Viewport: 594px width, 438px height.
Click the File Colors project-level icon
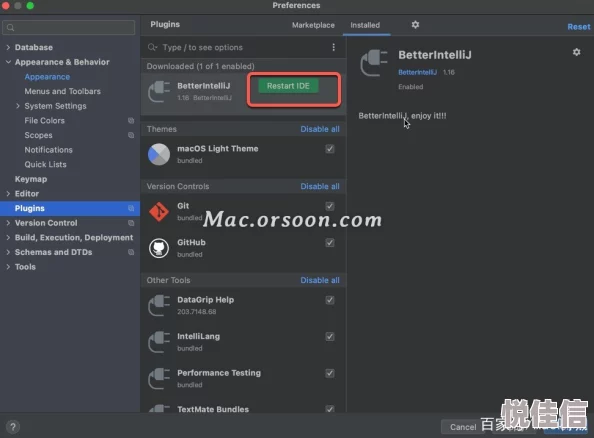(x=131, y=120)
